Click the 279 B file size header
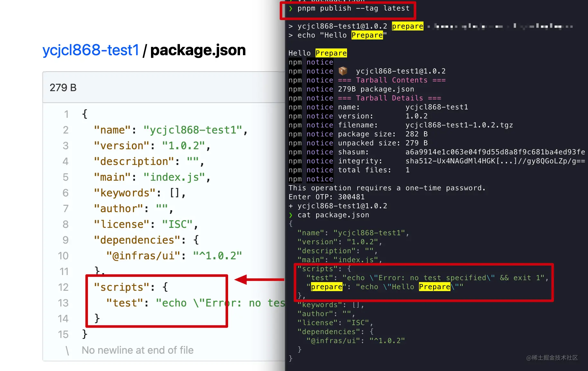Viewport: 588px width, 371px height. point(63,88)
